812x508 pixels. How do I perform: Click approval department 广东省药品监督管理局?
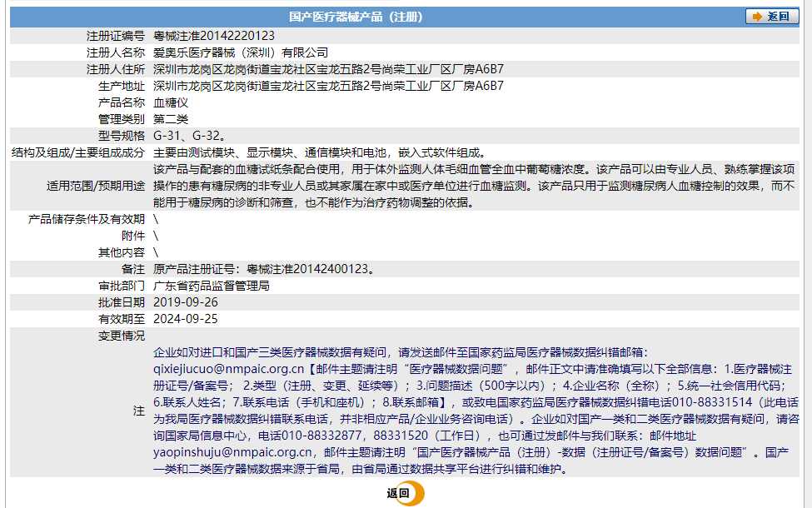(212, 286)
